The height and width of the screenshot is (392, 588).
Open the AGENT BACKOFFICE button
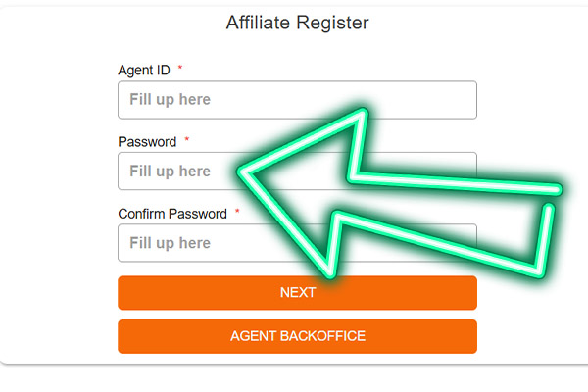[297, 336]
